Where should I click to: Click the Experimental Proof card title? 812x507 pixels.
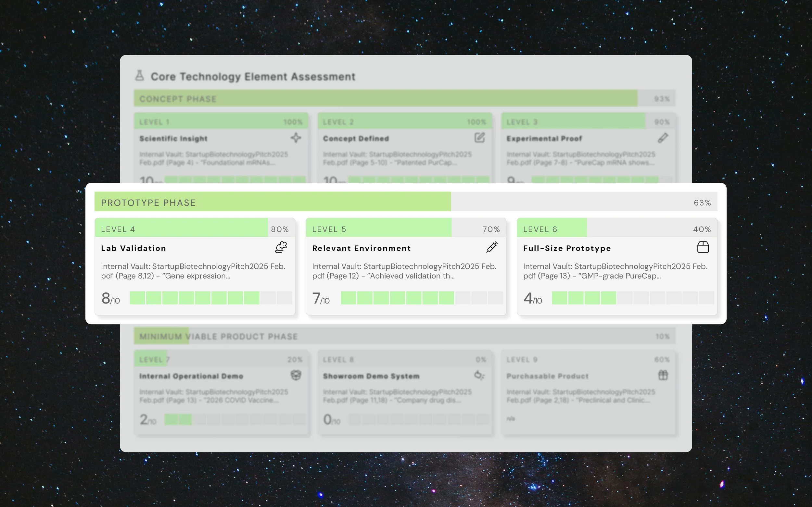coord(544,139)
